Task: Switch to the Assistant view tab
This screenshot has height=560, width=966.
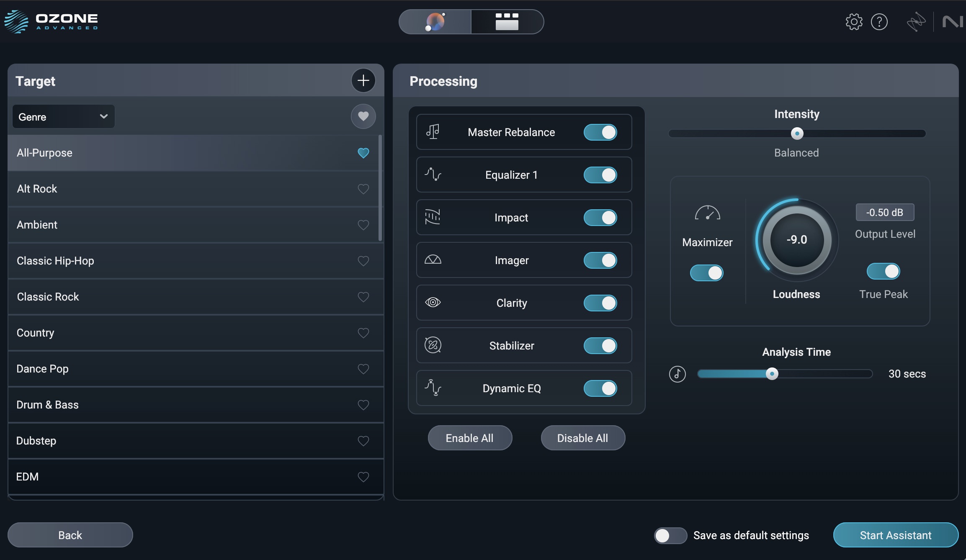Action: pos(435,22)
